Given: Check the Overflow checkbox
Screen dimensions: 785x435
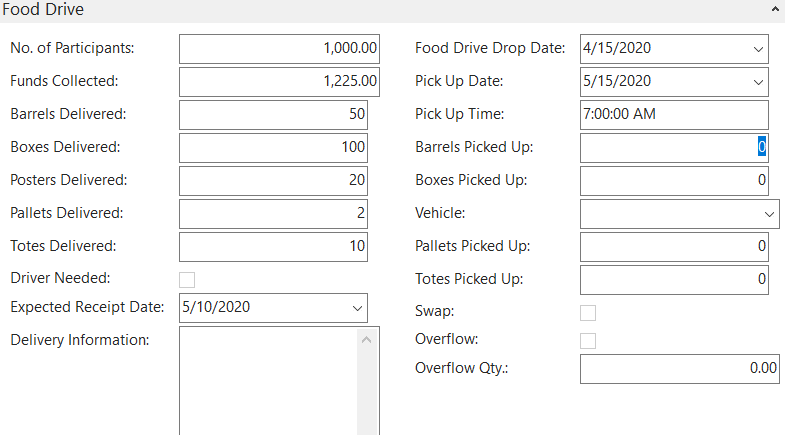Looking at the screenshot, I should click(x=588, y=340).
